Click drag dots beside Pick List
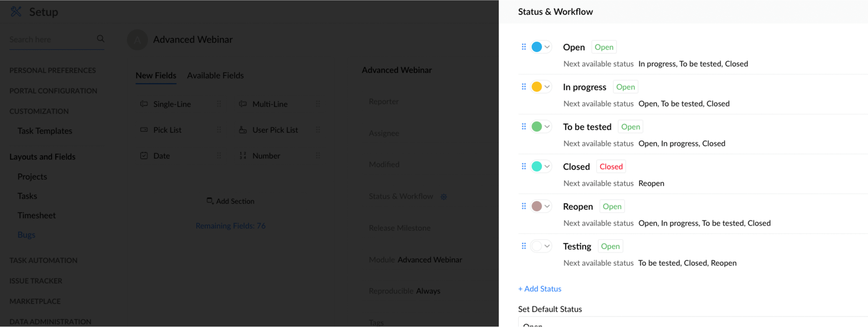 pos(219,129)
